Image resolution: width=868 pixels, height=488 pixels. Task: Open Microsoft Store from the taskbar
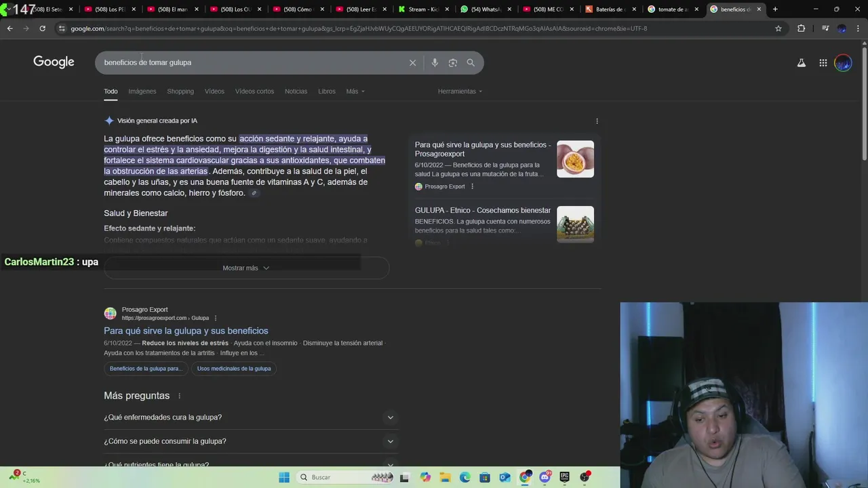(485, 477)
